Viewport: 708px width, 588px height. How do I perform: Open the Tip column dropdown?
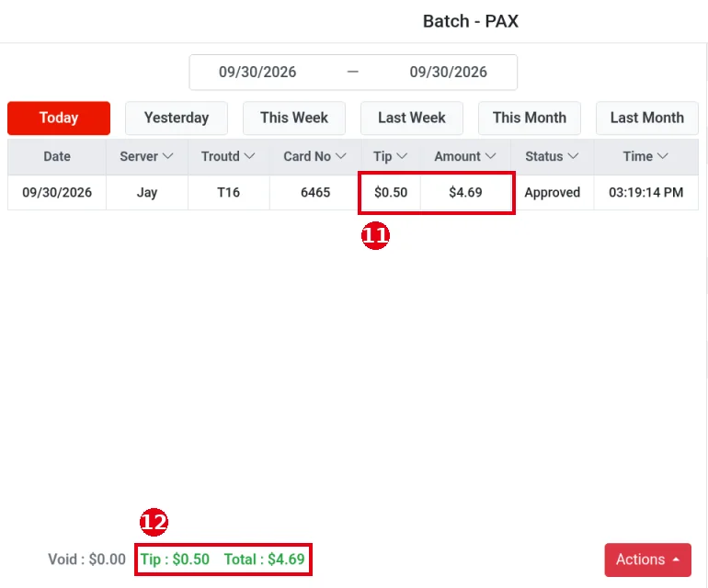coord(402,156)
